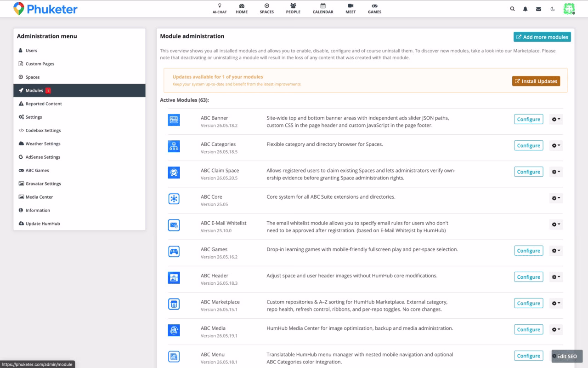Click 'Active Modules (63):' heading
Image resolution: width=588 pixels, height=368 pixels.
point(185,100)
